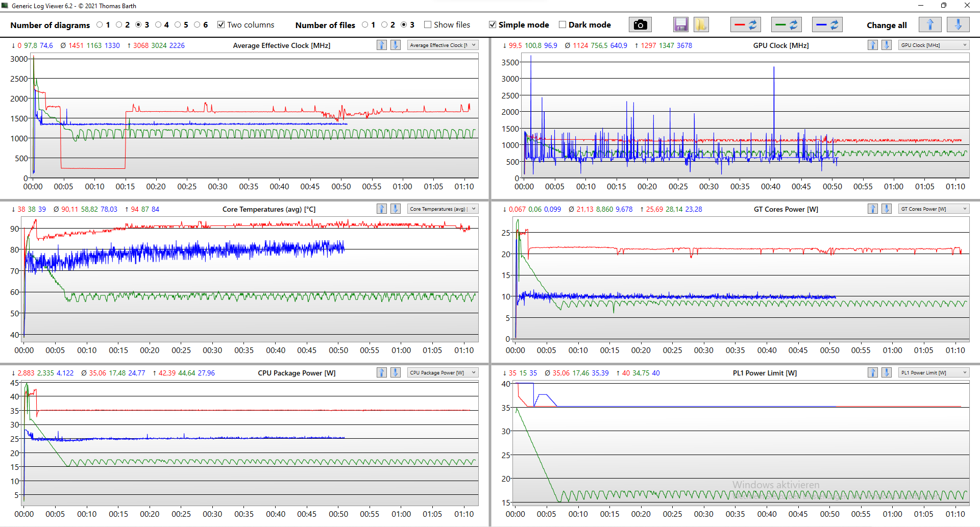The height and width of the screenshot is (527, 980).
Task: Reload the blue log file
Action: (x=827, y=24)
